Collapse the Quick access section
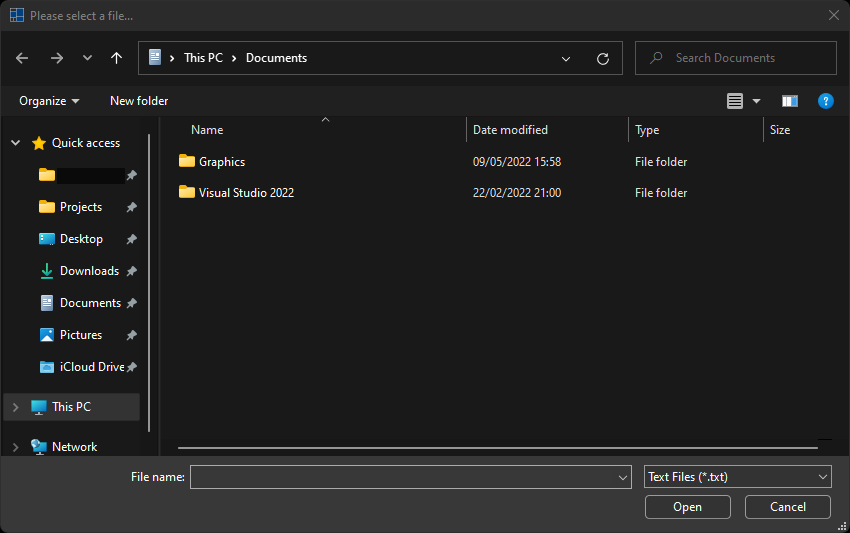850x533 pixels. coord(15,143)
